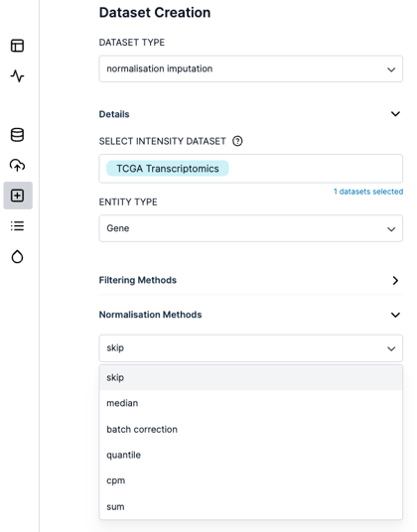The height and width of the screenshot is (532, 417).
Task: Open the list icon in sidebar
Action: pos(17,226)
